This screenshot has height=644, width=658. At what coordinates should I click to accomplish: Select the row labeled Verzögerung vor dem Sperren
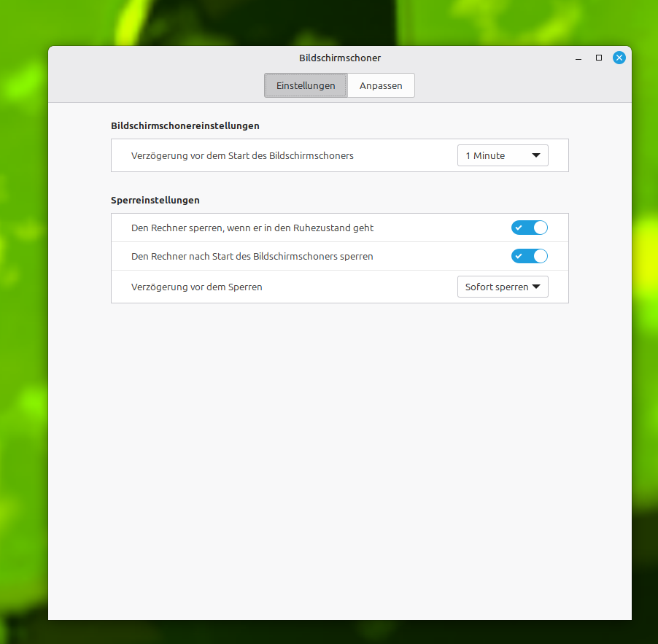[x=196, y=287]
